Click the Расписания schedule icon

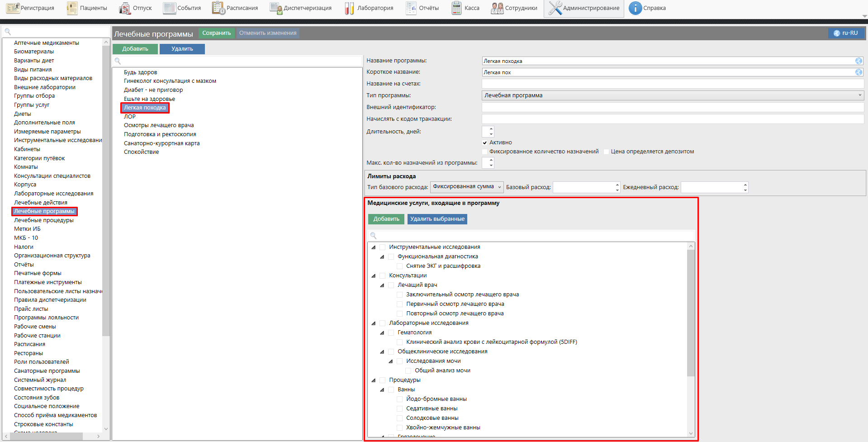click(x=218, y=8)
